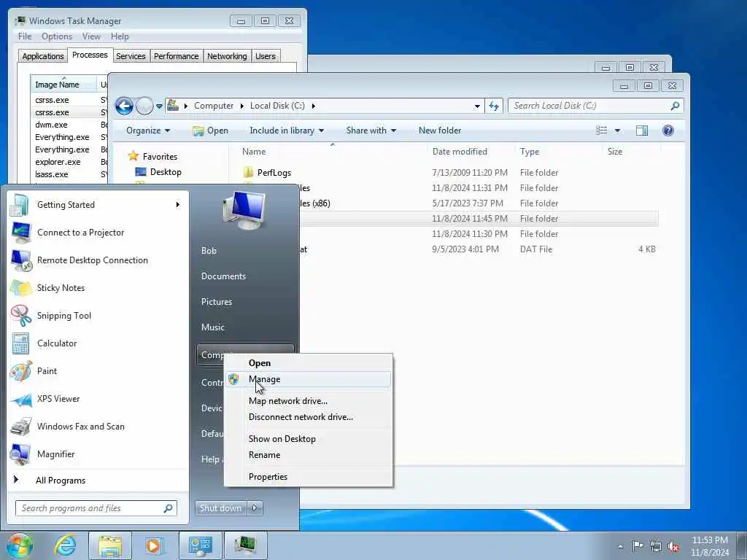
Task: Open the Shut down options arrow
Action: tap(255, 508)
